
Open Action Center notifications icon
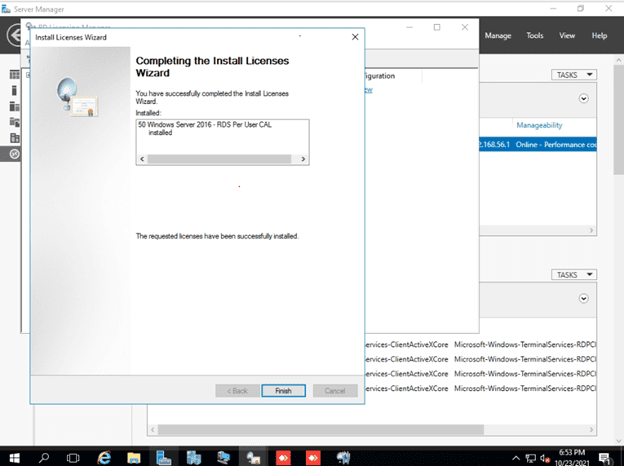[x=605, y=458]
